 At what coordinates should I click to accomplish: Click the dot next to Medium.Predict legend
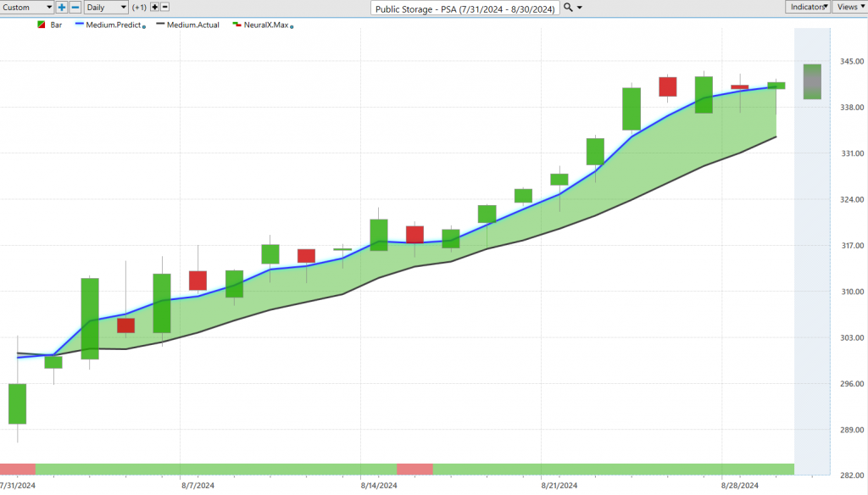coord(144,26)
